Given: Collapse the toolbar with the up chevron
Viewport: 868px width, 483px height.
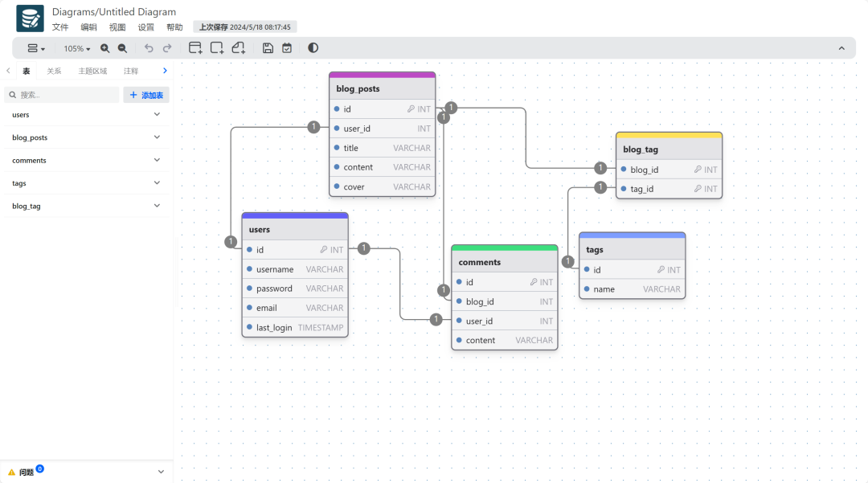Looking at the screenshot, I should 841,48.
